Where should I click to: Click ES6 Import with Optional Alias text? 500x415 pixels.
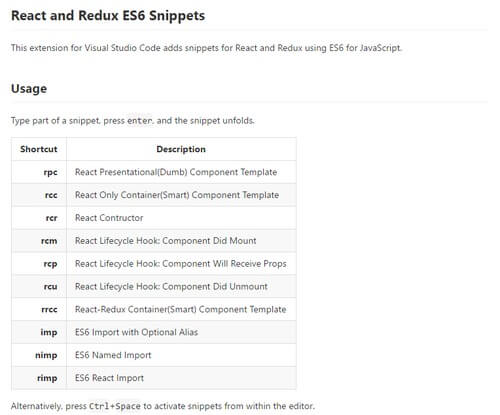point(136,332)
